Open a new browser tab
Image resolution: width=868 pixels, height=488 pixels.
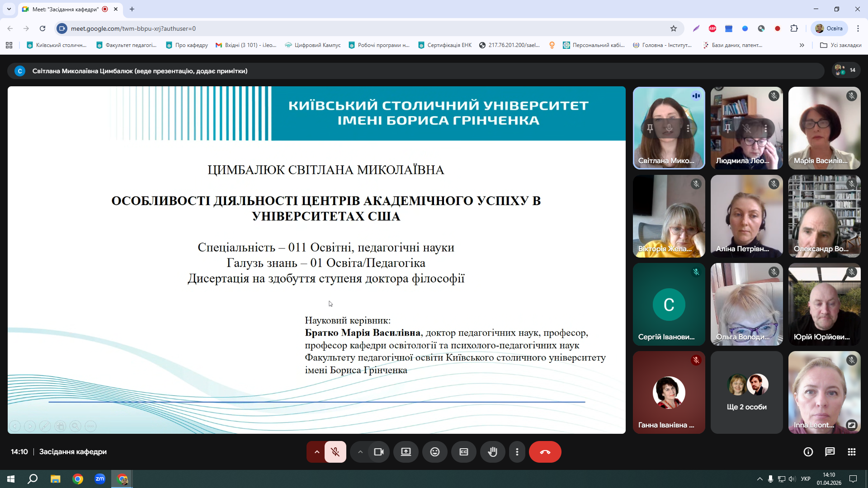[x=132, y=9]
